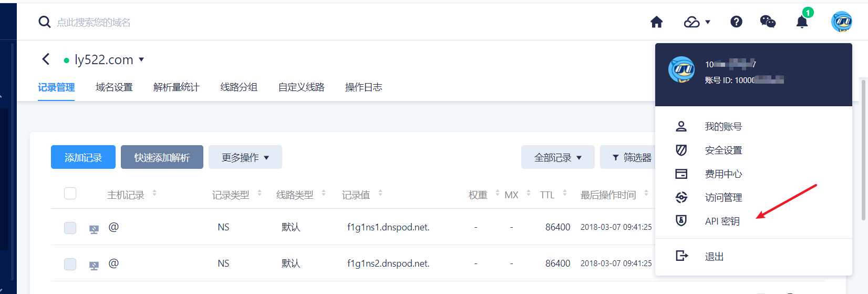Click the 添加记录 button
The width and height of the screenshot is (868, 294).
[83, 157]
